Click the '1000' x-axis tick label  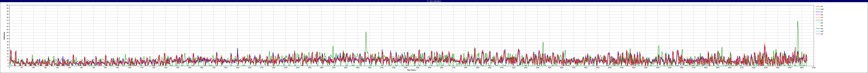pos(129,68)
